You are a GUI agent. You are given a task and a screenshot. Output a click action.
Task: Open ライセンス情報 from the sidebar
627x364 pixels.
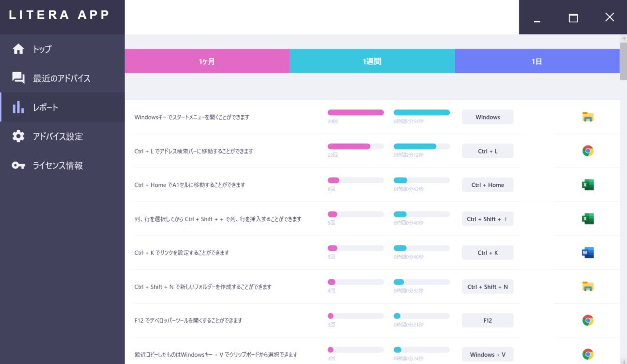click(58, 166)
